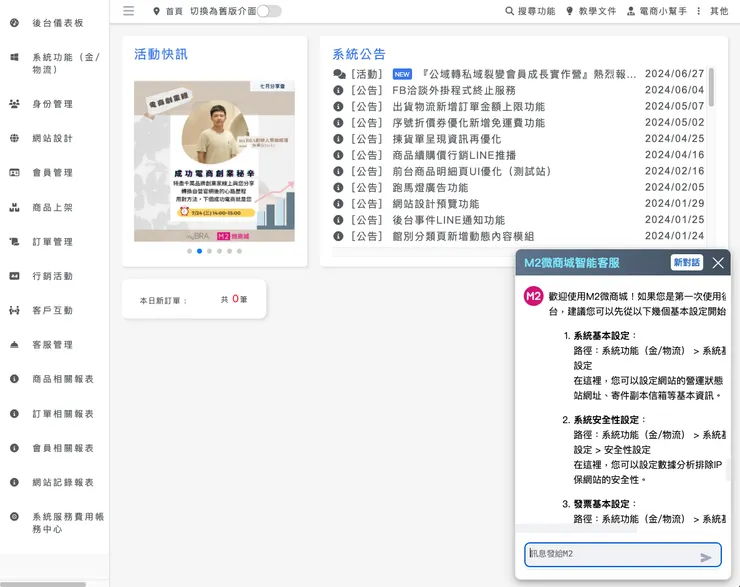Open 身份管理 menu item
Image resolution: width=740 pixels, height=587 pixels.
click(x=52, y=104)
